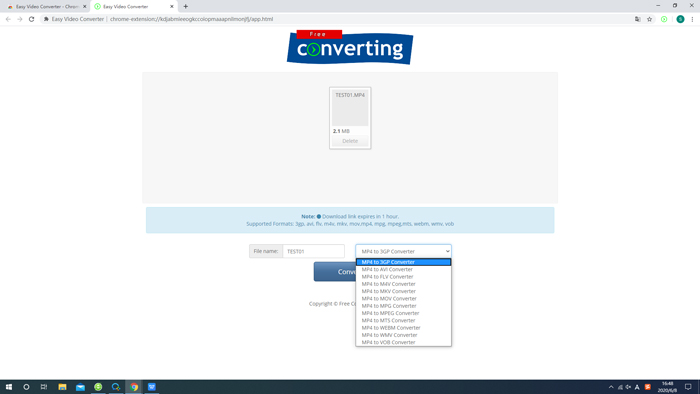Open volume control in system tray
The width and height of the screenshot is (700, 394).
[628, 387]
